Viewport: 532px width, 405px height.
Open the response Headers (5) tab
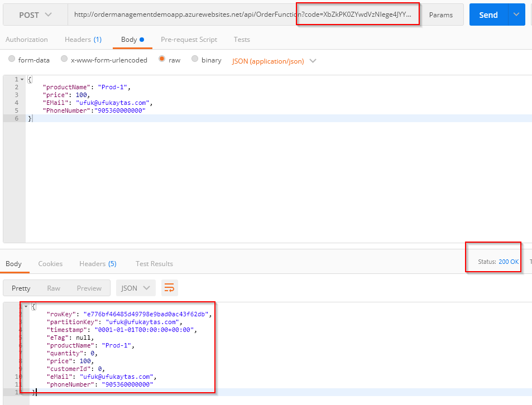pos(98,264)
